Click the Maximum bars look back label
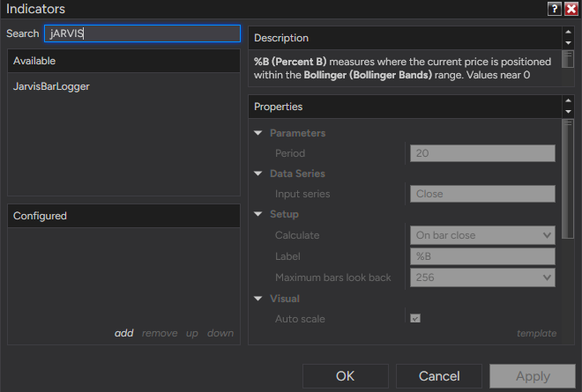Screen dimensions: 582x392 tap(333, 277)
